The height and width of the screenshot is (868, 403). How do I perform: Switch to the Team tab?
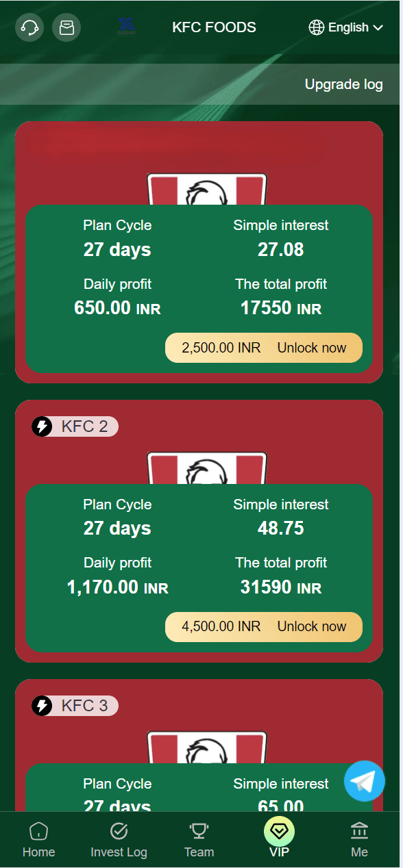point(199,840)
